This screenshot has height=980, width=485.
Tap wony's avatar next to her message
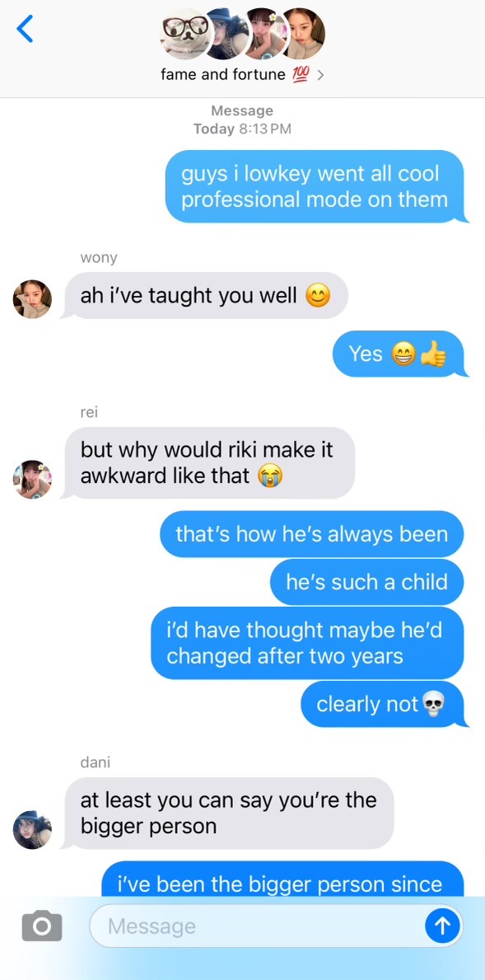(x=32, y=299)
